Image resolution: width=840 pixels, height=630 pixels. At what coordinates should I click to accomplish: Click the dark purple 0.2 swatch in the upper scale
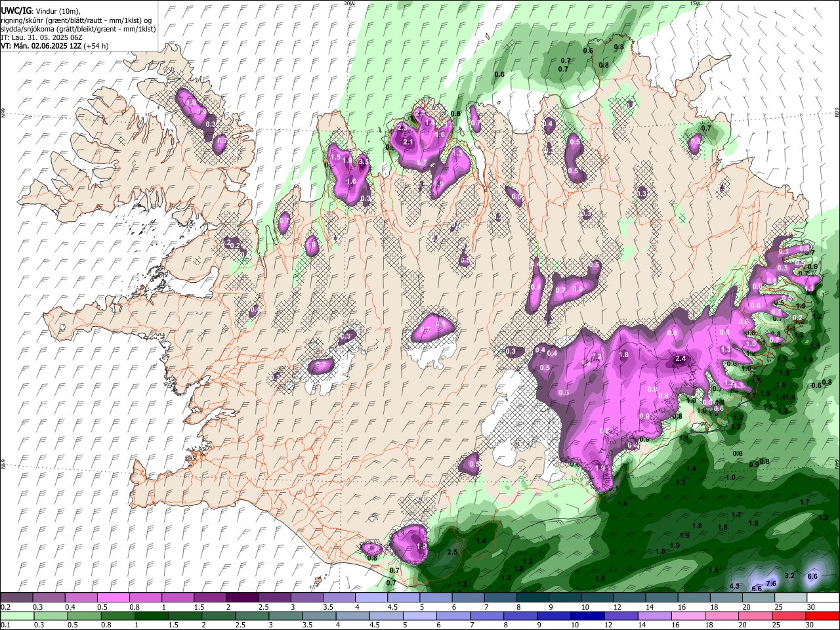[17, 598]
